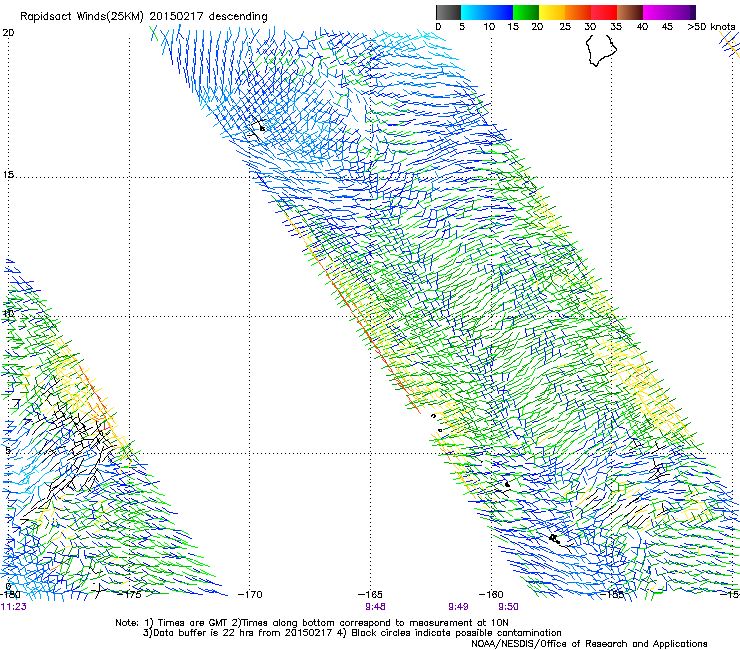740x650 pixels.
Task: Click the latitude label 15
Action: click(x=8, y=175)
